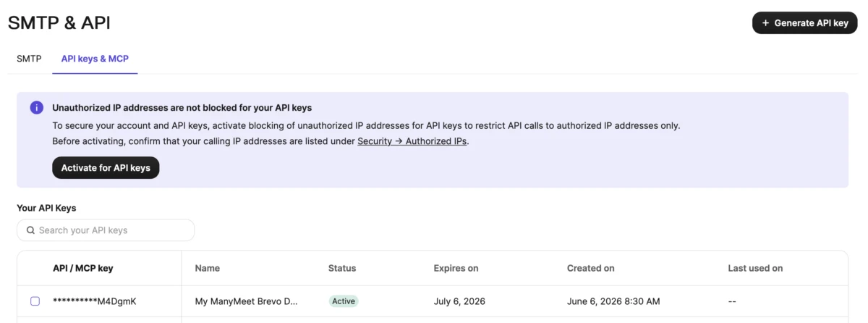868x323 pixels.
Task: Open the Security → Authorized IPs link
Action: (x=413, y=141)
